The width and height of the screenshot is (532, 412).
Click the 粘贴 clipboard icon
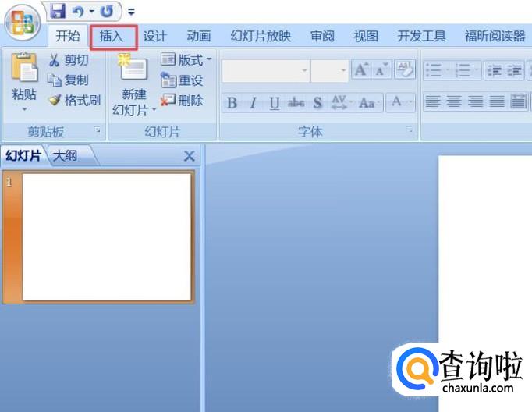[x=23, y=68]
